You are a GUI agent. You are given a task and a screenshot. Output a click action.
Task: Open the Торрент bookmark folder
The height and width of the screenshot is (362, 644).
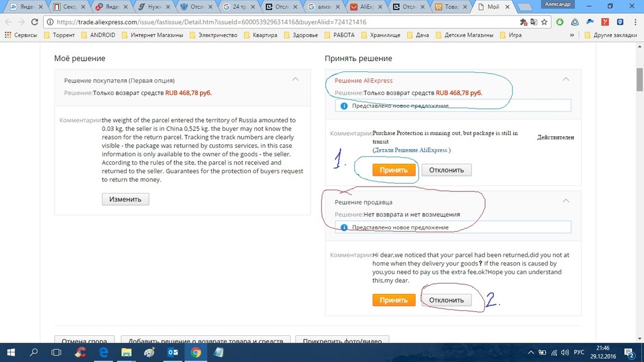point(60,35)
